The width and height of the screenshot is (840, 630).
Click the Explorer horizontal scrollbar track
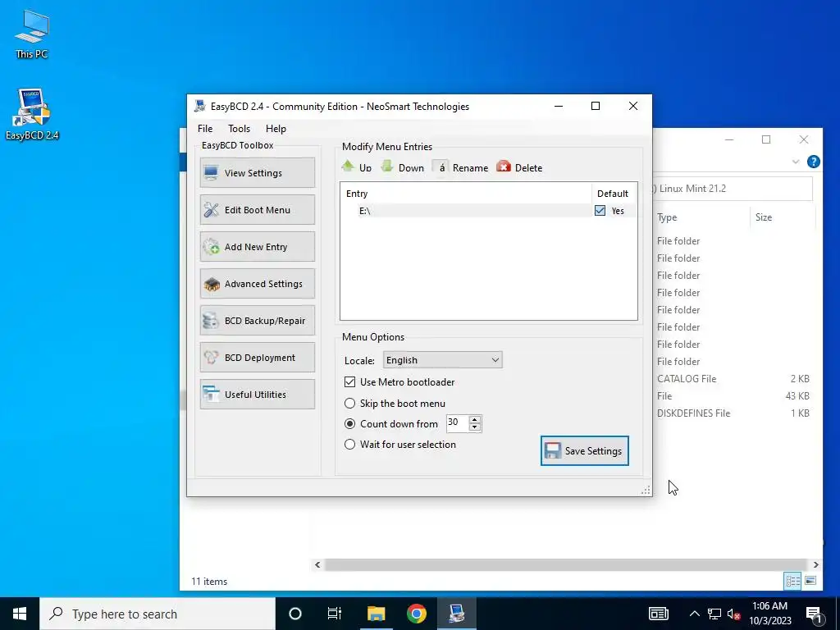pos(566,564)
